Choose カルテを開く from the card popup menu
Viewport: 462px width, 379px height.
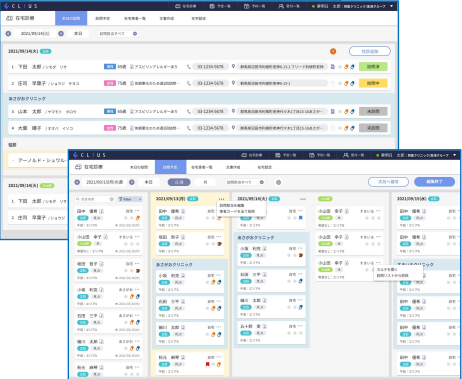[387, 269]
